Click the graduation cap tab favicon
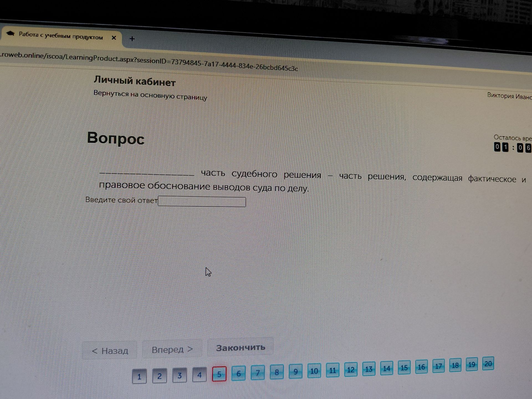Viewport: 532px width, 399px height. point(10,34)
